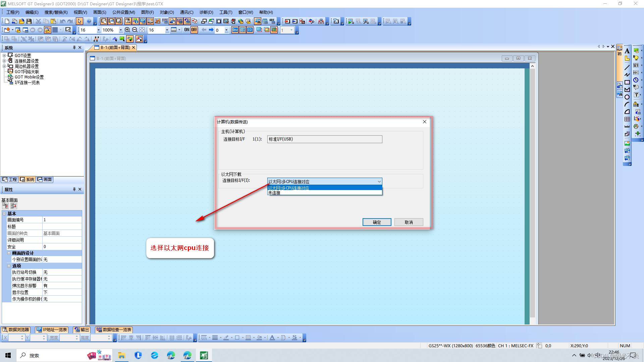Open the 通讯(C) menu
Screen dimensions: 644x362
[186, 12]
